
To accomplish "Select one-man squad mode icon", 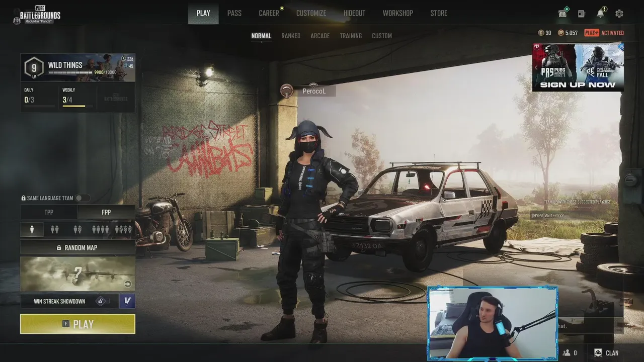I will tap(123, 230).
